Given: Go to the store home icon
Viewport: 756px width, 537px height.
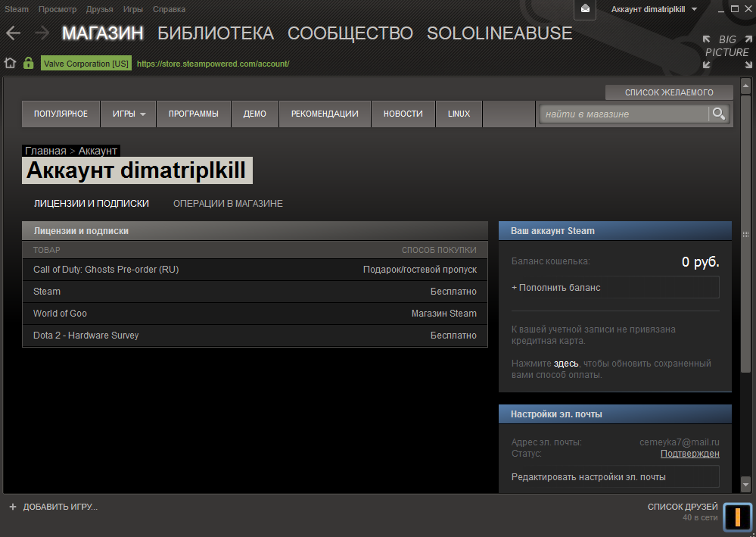Looking at the screenshot, I should [x=10, y=63].
